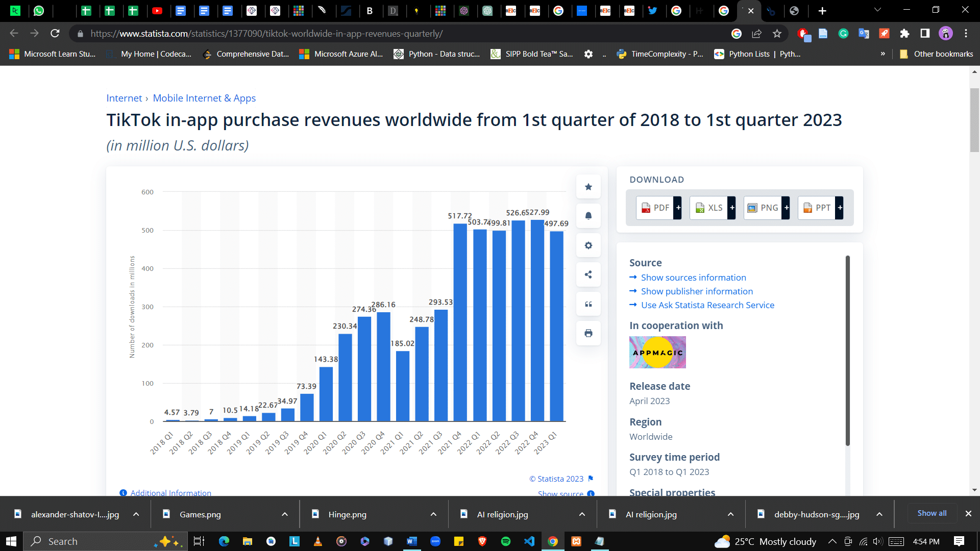980x551 pixels.
Task: Click the browser profile avatar
Action: pos(945,34)
